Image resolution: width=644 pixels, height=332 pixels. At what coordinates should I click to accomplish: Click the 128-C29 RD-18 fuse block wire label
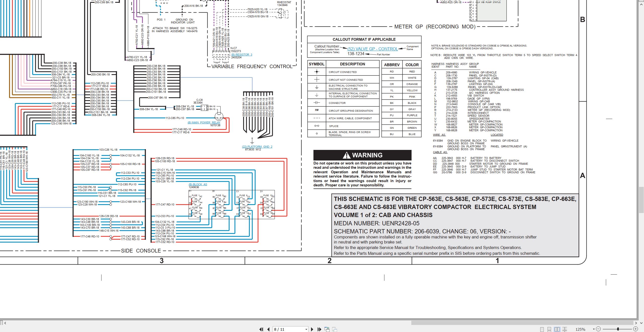[x=165, y=158]
